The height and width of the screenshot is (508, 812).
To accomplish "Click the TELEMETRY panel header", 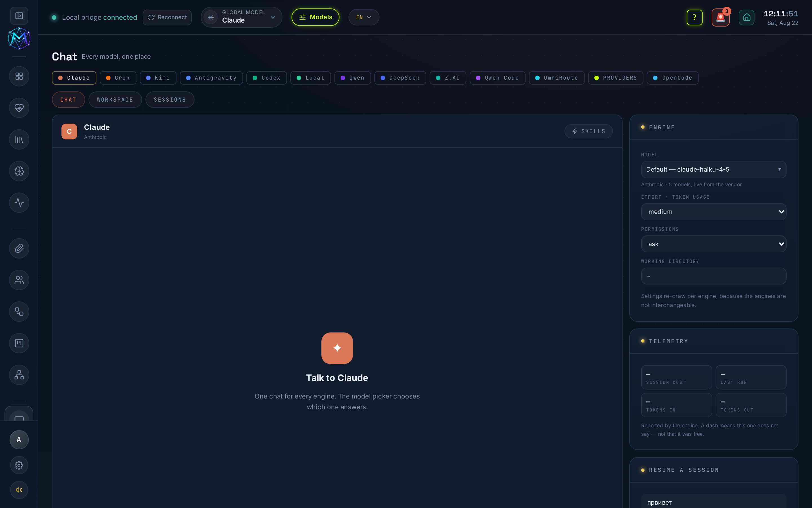I will pyautogui.click(x=714, y=341).
